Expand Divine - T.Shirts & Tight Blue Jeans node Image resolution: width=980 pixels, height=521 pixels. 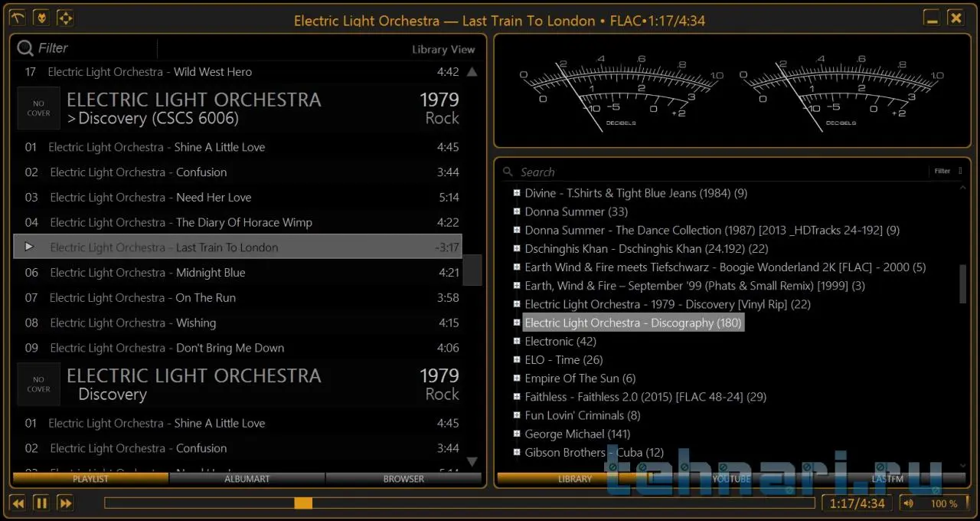point(517,193)
